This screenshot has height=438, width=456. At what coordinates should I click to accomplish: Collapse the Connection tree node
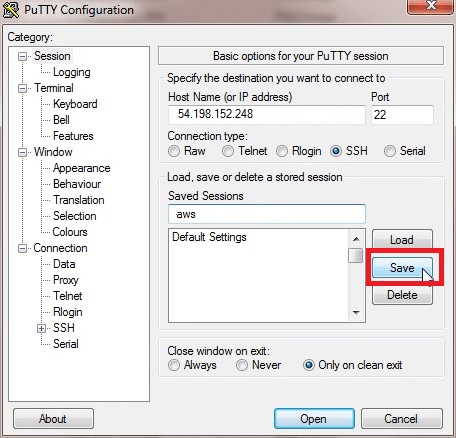coord(22,248)
